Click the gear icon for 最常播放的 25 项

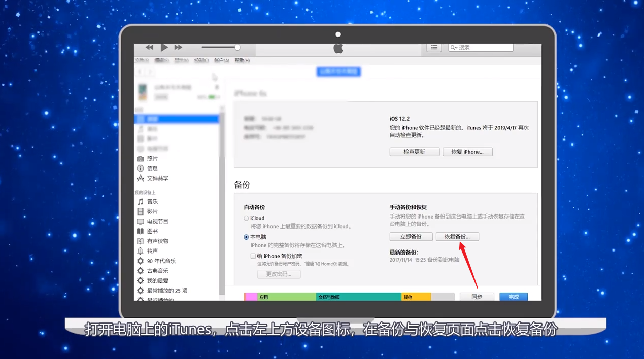141,291
